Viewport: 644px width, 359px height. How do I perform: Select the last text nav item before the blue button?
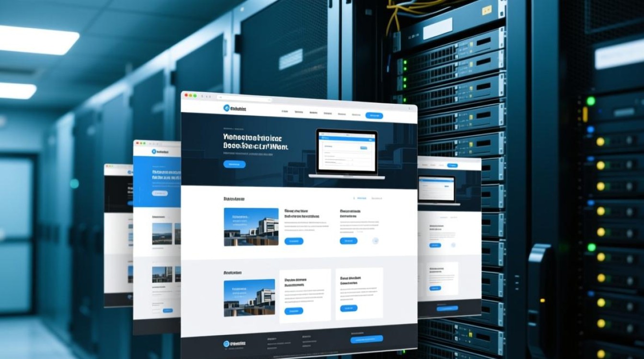(356, 115)
